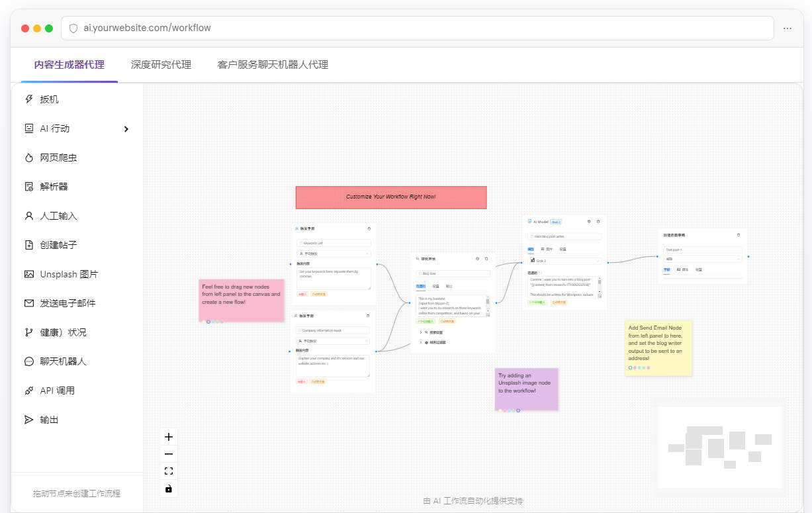Viewport: 812px width, 513px height.
Task: Open the second tab in the research node
Action: [435, 286]
